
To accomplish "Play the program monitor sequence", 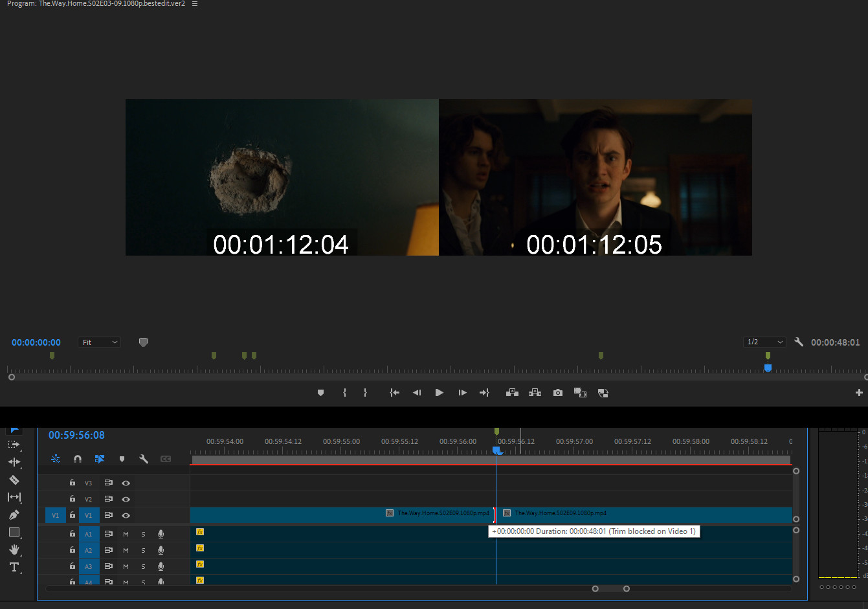I will tap(440, 393).
